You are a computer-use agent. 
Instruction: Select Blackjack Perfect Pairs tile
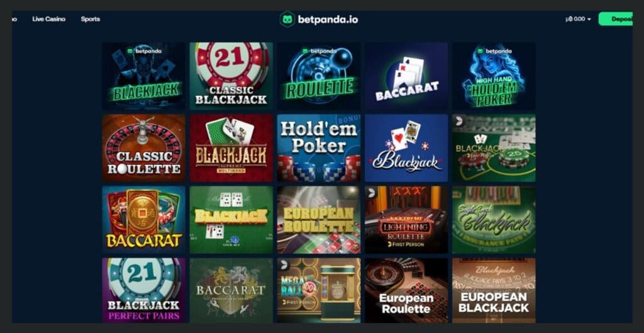pyautogui.click(x=144, y=290)
